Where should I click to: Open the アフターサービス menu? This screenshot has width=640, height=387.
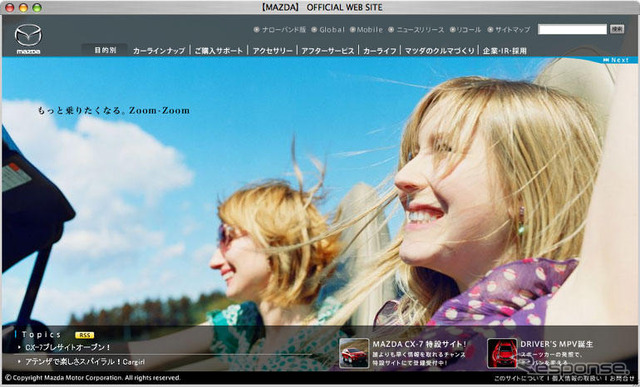coord(328,51)
